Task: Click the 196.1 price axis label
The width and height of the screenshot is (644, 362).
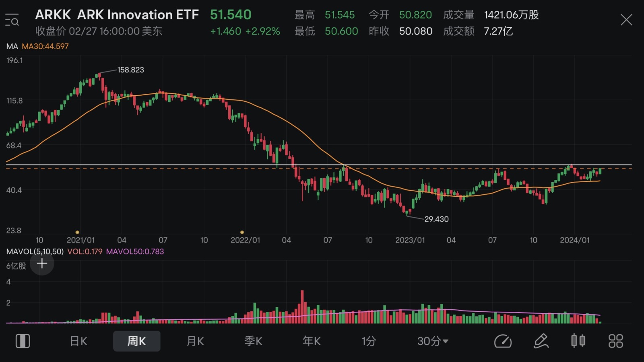Action: click(14, 60)
